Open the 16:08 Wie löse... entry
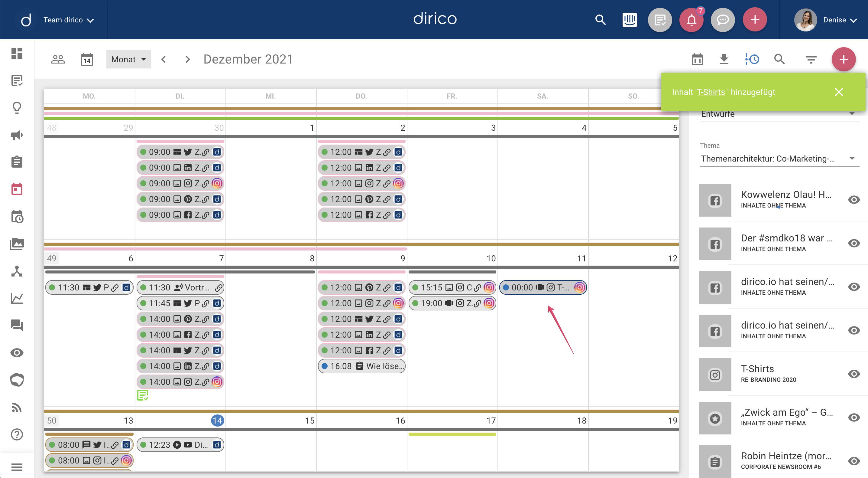Screen dimensions: 868x478 coord(361,366)
